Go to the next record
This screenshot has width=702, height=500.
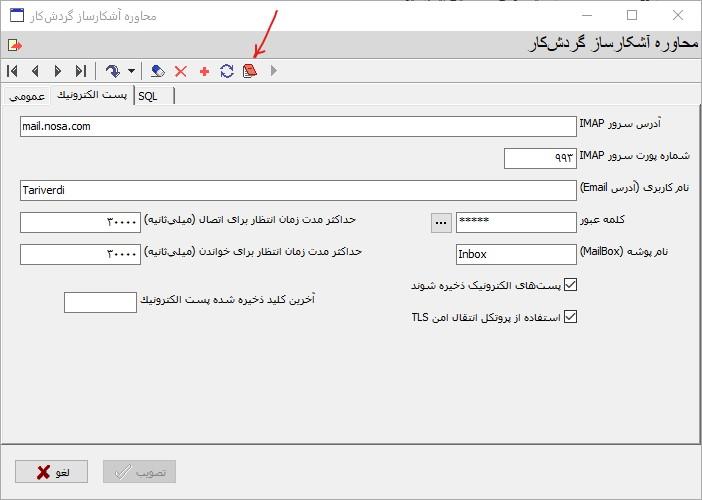[x=58, y=71]
